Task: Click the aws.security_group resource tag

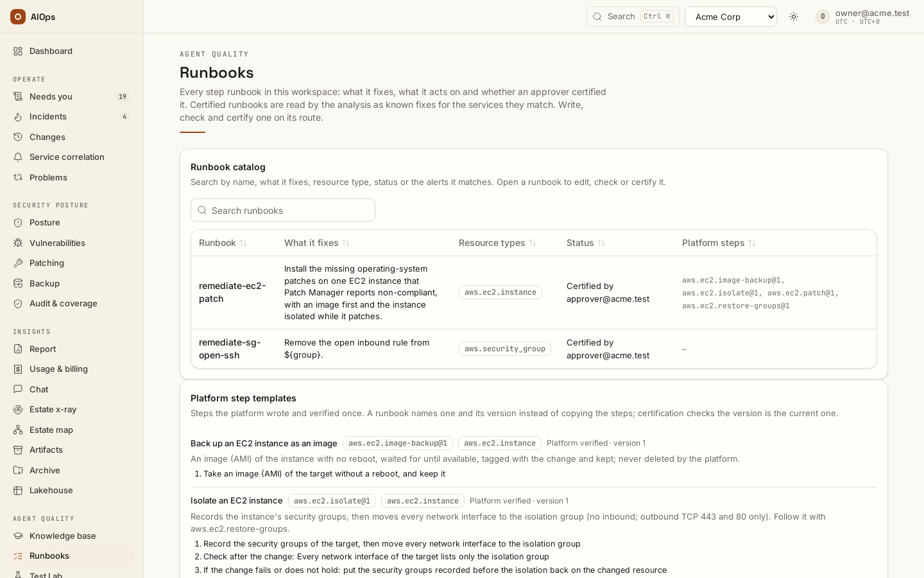Action: [x=505, y=349]
